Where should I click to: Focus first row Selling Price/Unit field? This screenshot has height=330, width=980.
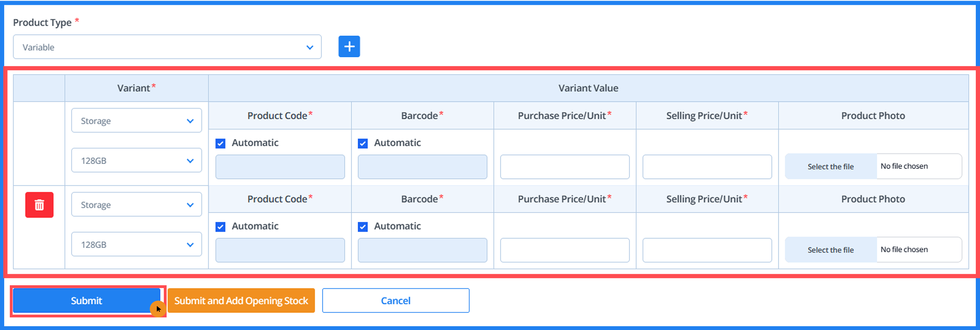[x=707, y=166]
